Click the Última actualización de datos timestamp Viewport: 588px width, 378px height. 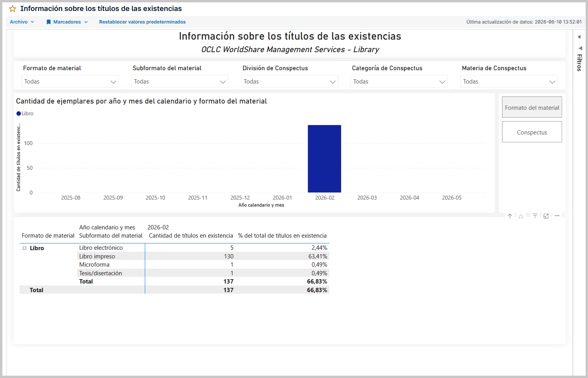524,22
